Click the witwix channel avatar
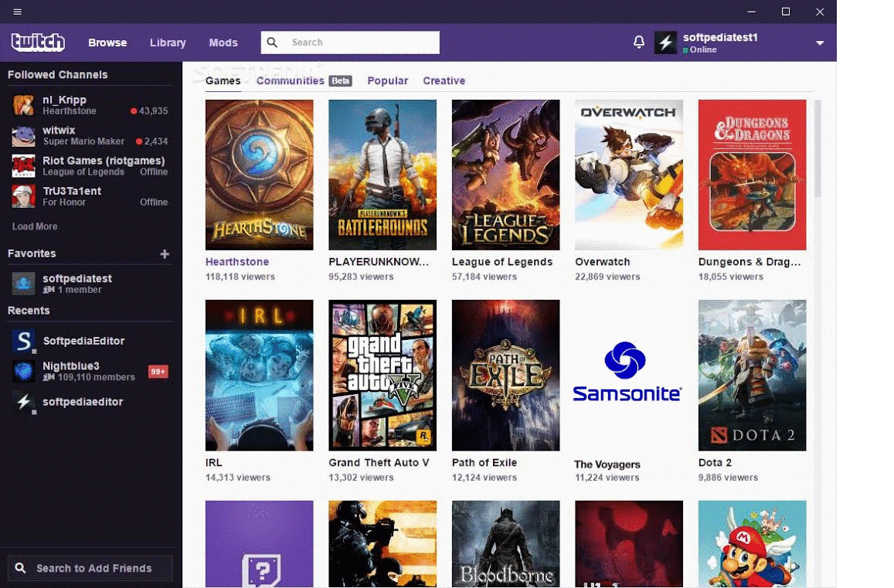 point(23,136)
